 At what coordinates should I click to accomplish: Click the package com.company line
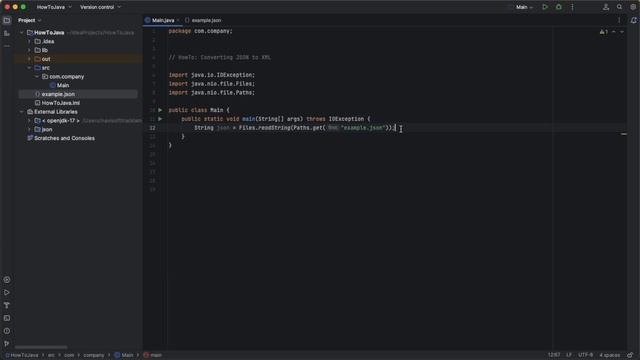[x=200, y=31]
